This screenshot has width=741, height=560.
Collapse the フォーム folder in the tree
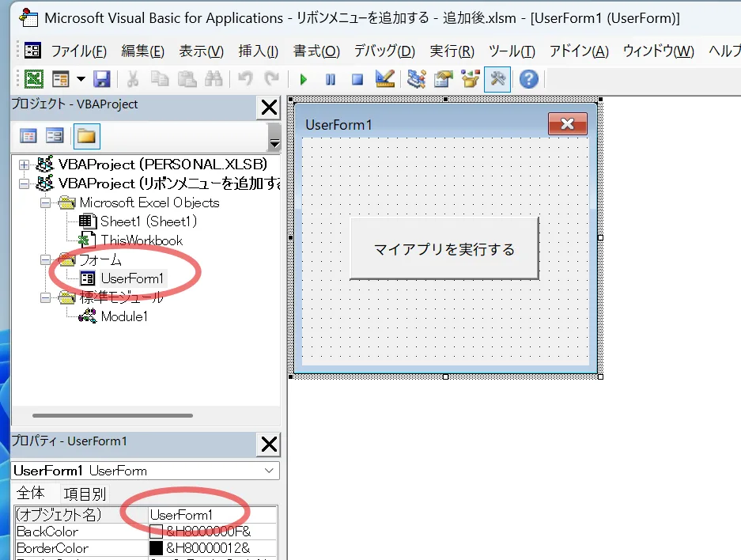point(45,259)
